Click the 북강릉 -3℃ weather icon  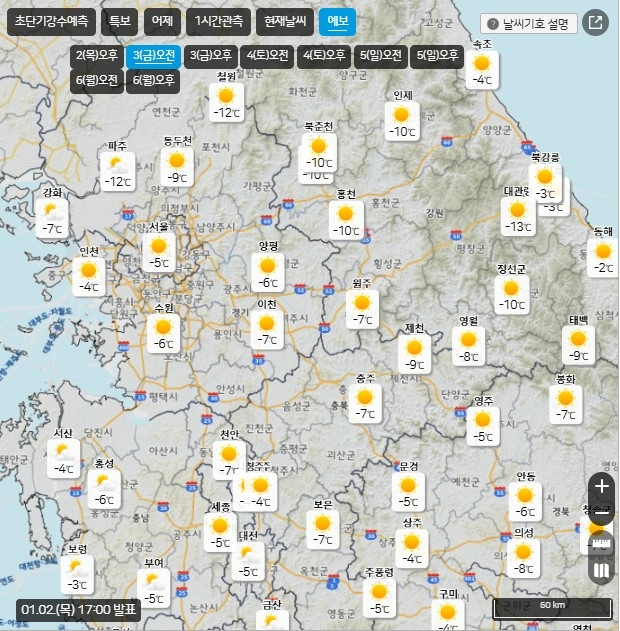point(545,184)
